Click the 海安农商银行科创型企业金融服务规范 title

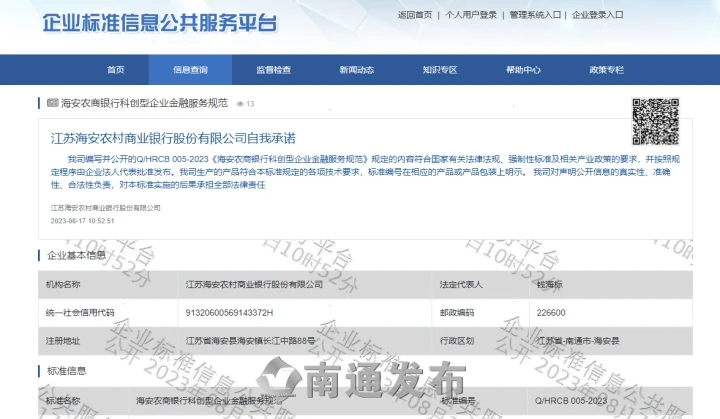[144, 104]
